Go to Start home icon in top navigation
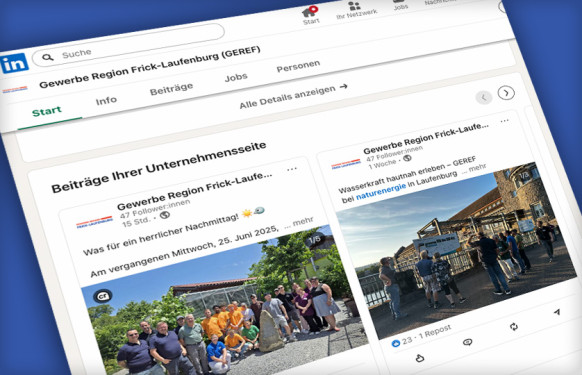Viewport: 582px width, 375px height. 310,14
